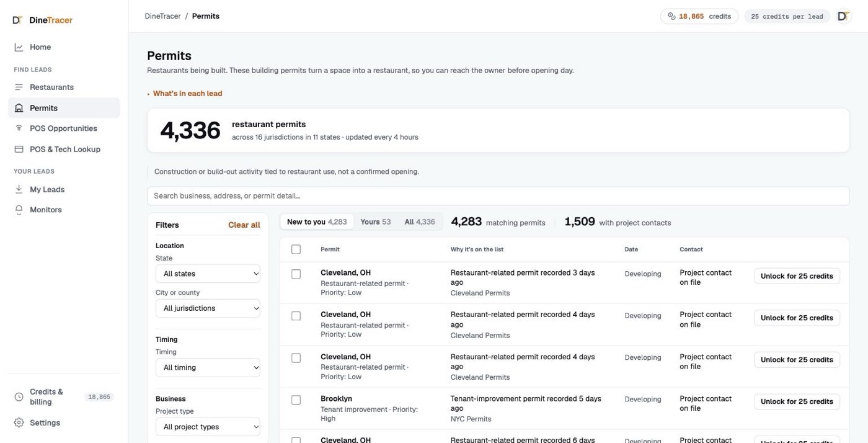The height and width of the screenshot is (443, 868).
Task: Click the POS Opportunities signal icon
Action: 19,128
